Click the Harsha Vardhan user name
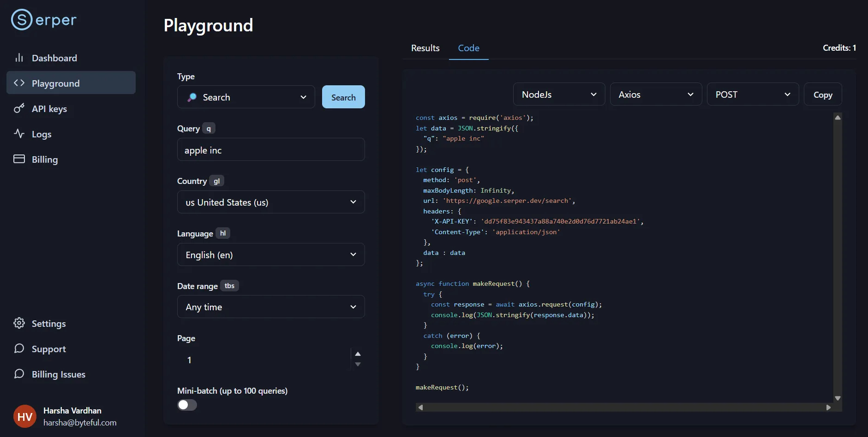Viewport: 868px width, 437px height. [72, 410]
